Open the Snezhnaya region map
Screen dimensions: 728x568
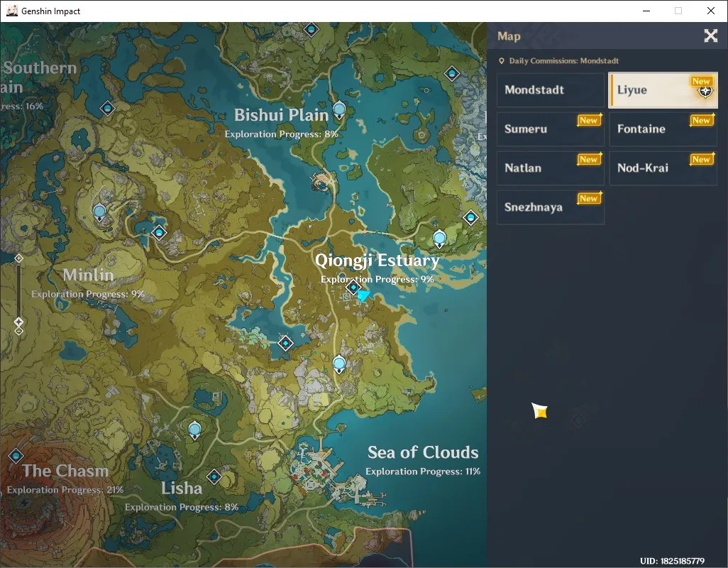click(x=551, y=207)
